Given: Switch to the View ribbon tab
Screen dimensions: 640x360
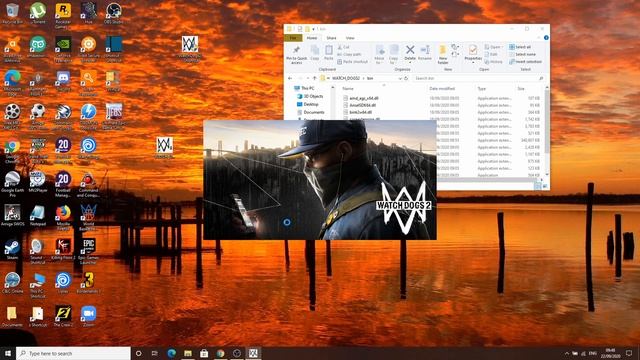Looking at the screenshot, I should click(x=350, y=38).
